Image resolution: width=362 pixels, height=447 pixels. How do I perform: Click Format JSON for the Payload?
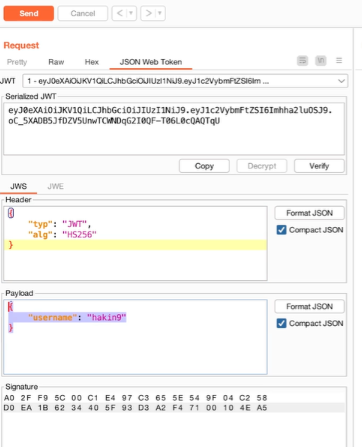pyautogui.click(x=309, y=306)
